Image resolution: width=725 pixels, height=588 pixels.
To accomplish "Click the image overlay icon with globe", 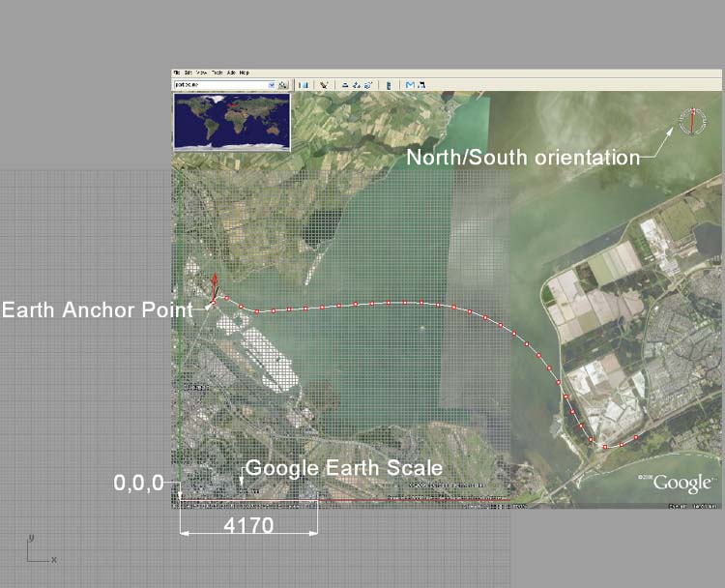I will click(x=368, y=85).
